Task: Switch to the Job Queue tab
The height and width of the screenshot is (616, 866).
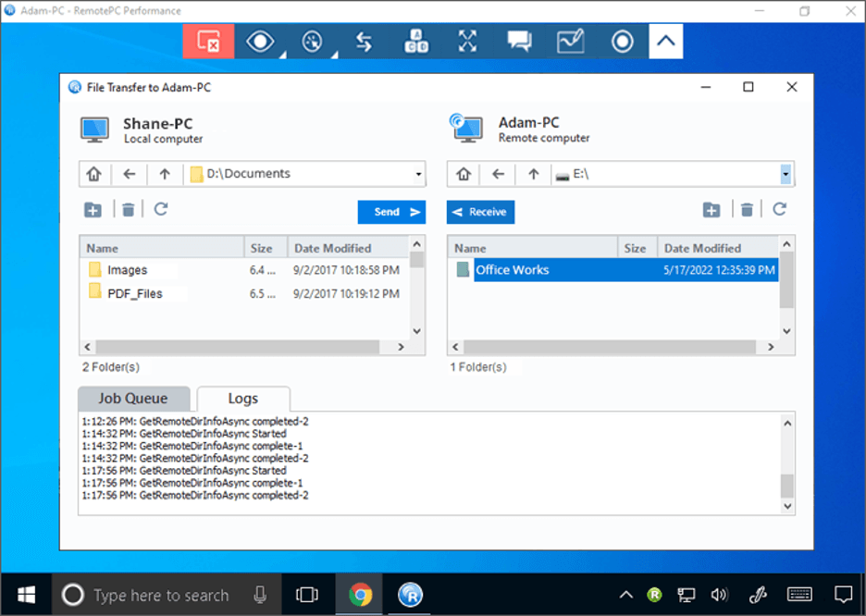Action: coord(133,398)
